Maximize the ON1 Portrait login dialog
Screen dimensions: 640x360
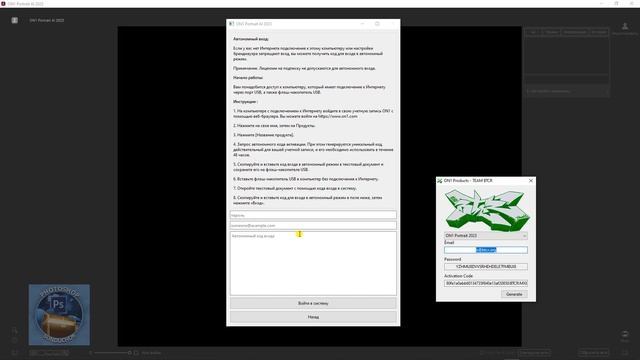click(377, 24)
